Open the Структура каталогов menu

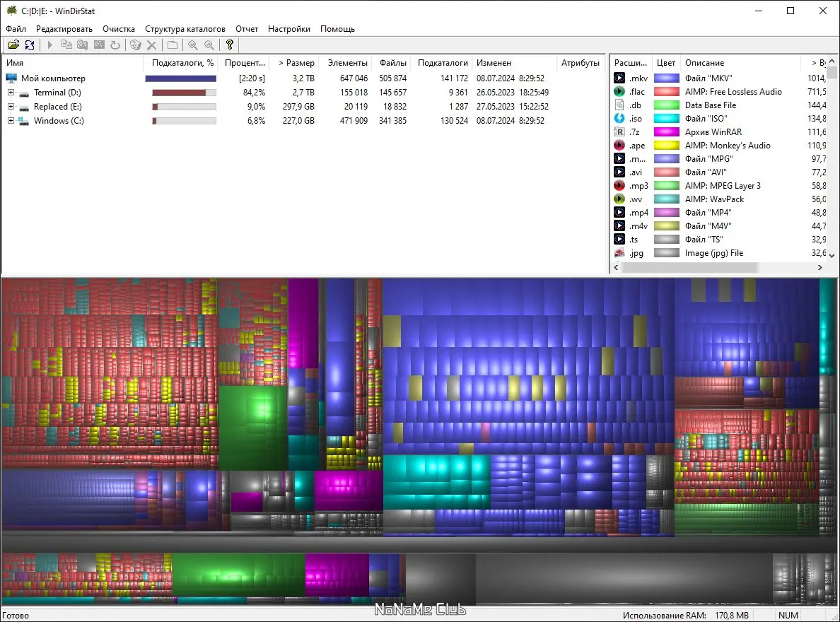pos(185,29)
